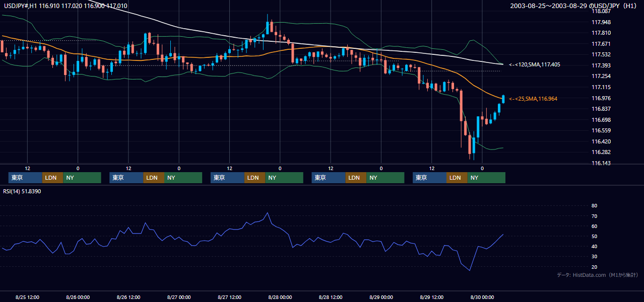644x302 pixels.
Task: Click price axis value 117.810
Action: 601,33
